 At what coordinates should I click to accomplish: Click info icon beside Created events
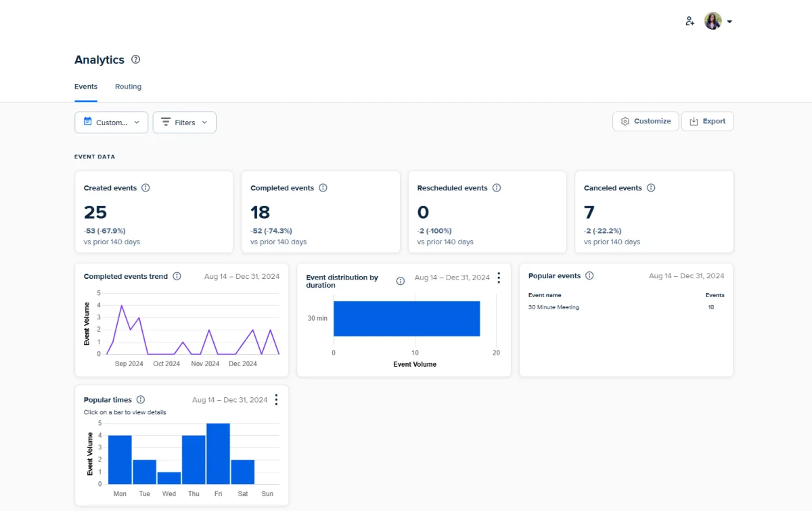(145, 188)
